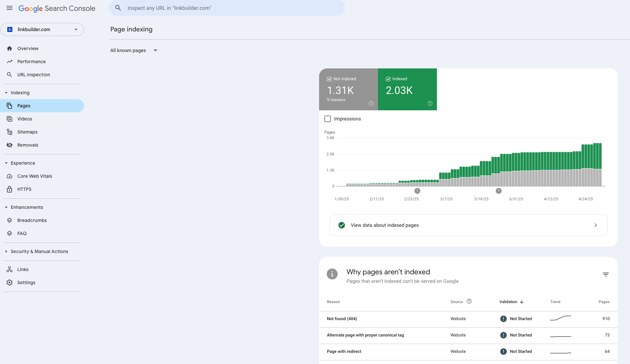Click the FAQ layers icon
The width and height of the screenshot is (630, 364).
(9, 233)
